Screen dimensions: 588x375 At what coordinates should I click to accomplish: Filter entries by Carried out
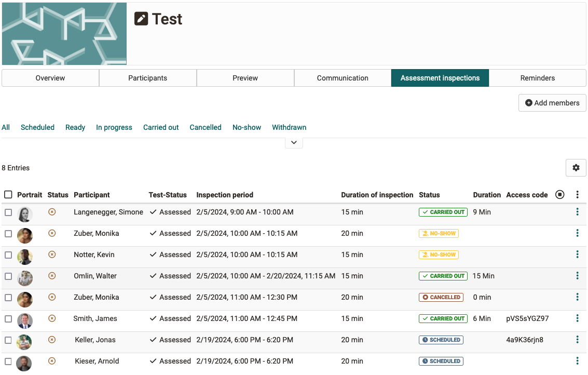(161, 127)
